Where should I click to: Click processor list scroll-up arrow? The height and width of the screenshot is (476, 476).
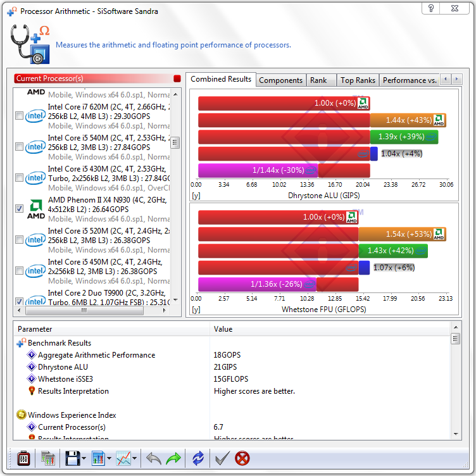[175, 94]
